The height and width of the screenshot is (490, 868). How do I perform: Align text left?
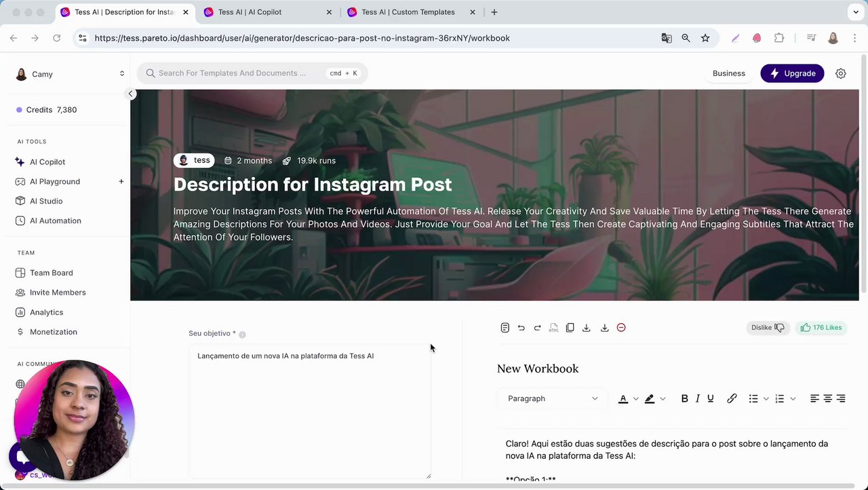pos(814,398)
